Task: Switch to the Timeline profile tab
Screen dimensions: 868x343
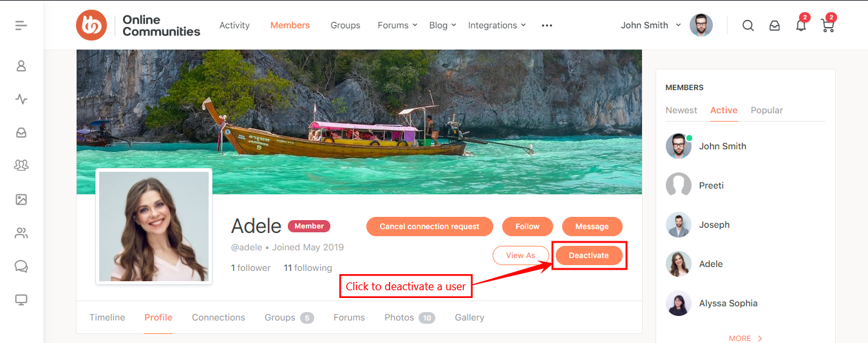Action: 107,317
